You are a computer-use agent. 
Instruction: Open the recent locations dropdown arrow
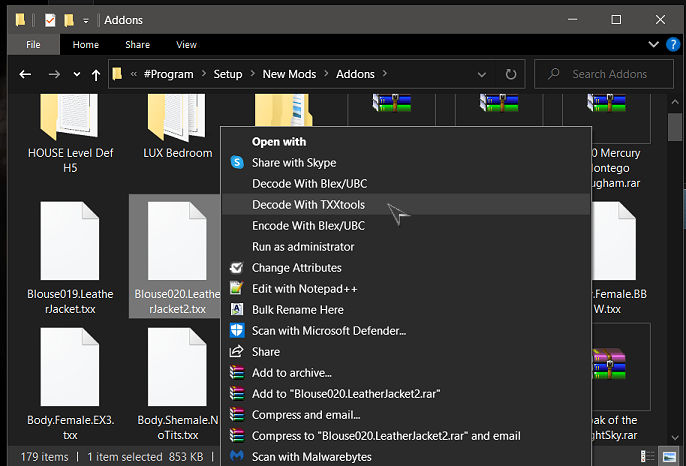pyautogui.click(x=77, y=74)
